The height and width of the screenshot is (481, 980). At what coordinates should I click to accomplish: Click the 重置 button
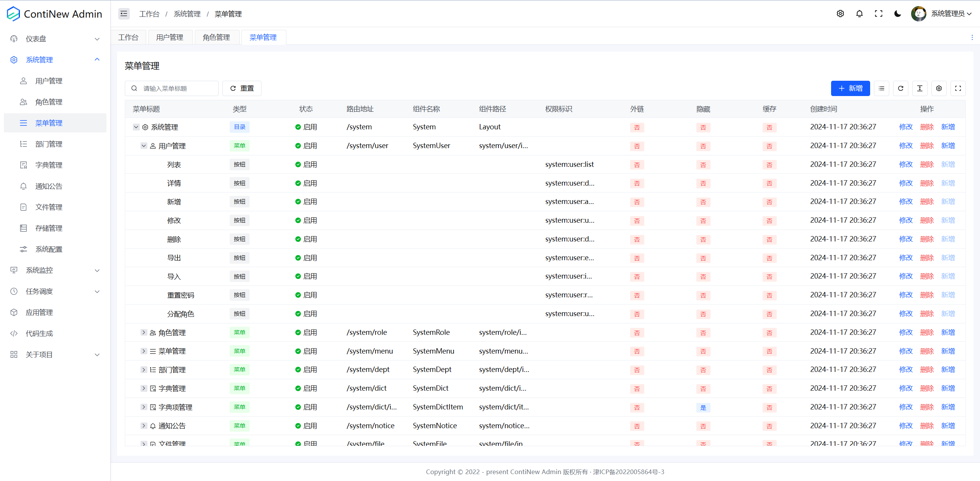(x=242, y=88)
